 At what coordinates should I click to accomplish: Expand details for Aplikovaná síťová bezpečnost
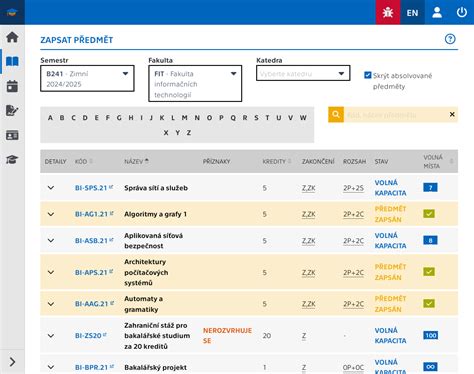(x=51, y=240)
